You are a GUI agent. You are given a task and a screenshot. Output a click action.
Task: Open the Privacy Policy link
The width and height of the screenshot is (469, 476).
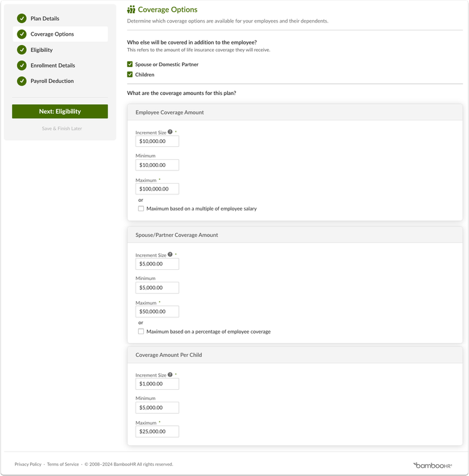click(28, 464)
